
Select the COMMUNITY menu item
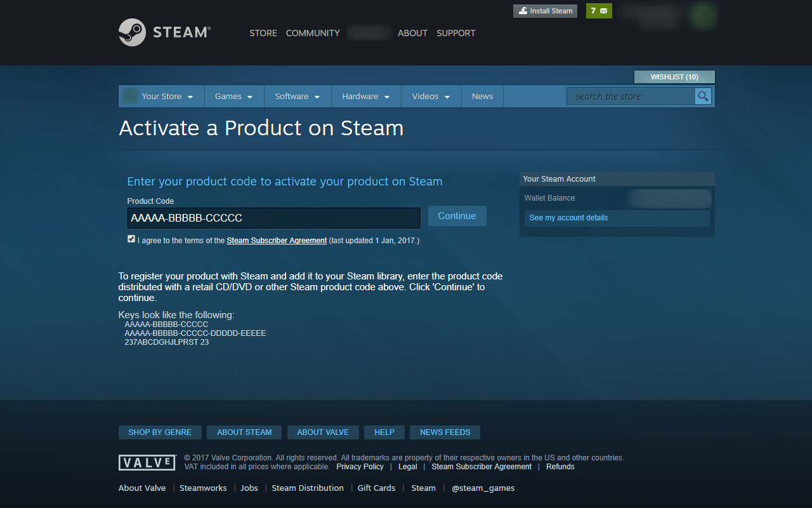312,33
